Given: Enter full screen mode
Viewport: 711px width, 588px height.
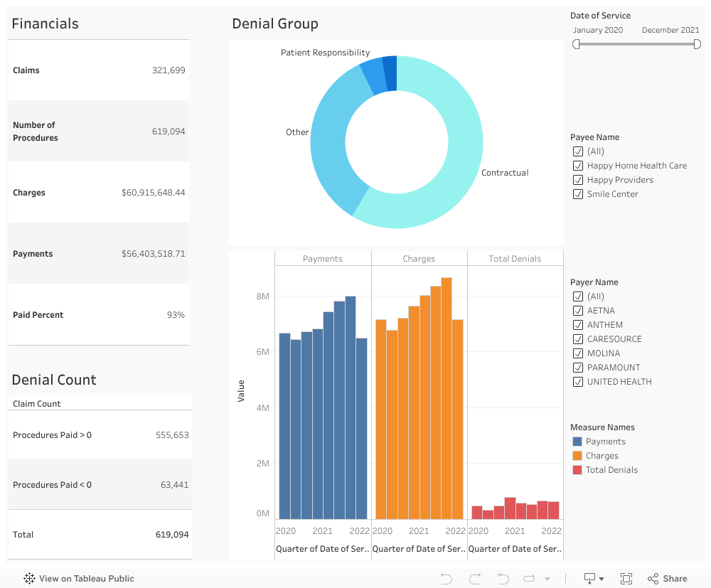Looking at the screenshot, I should [x=626, y=579].
